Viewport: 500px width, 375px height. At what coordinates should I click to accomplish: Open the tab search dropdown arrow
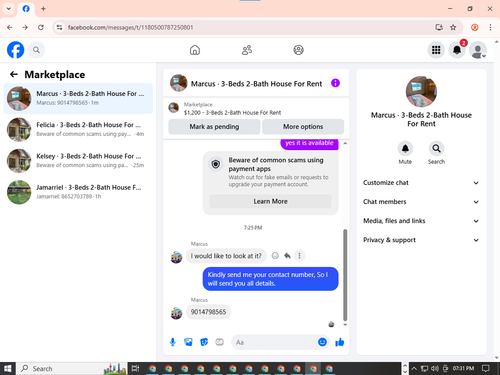(9, 9)
